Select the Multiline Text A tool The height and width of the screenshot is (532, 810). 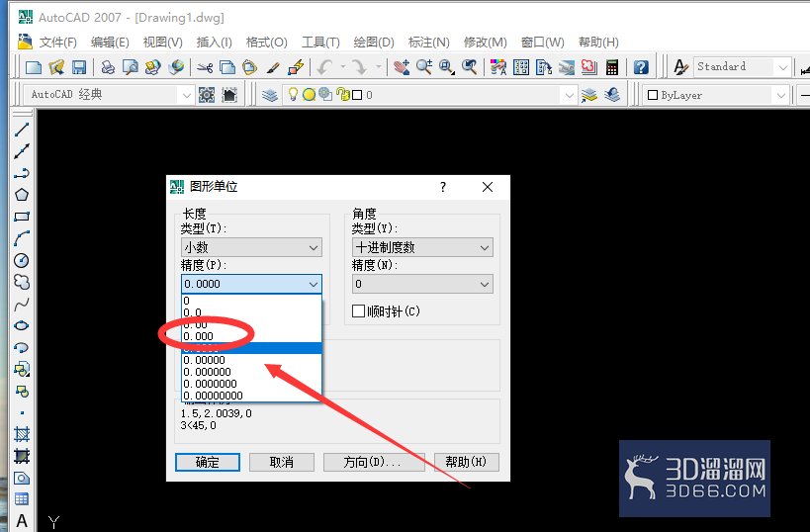(21, 521)
